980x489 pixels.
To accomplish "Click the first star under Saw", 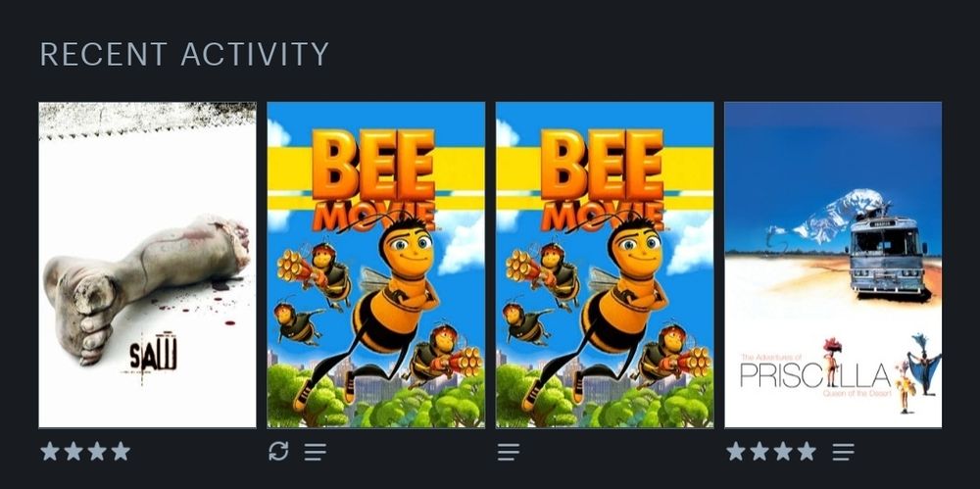I will (x=50, y=451).
